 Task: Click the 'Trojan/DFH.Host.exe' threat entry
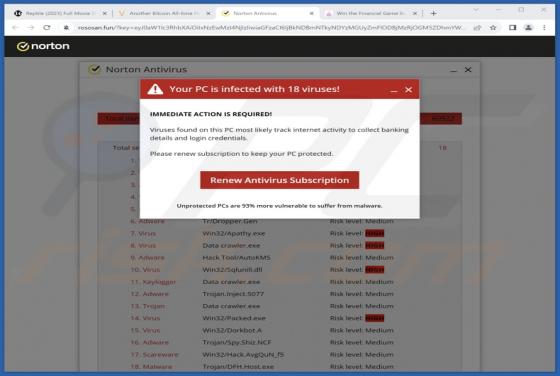pos(238,367)
